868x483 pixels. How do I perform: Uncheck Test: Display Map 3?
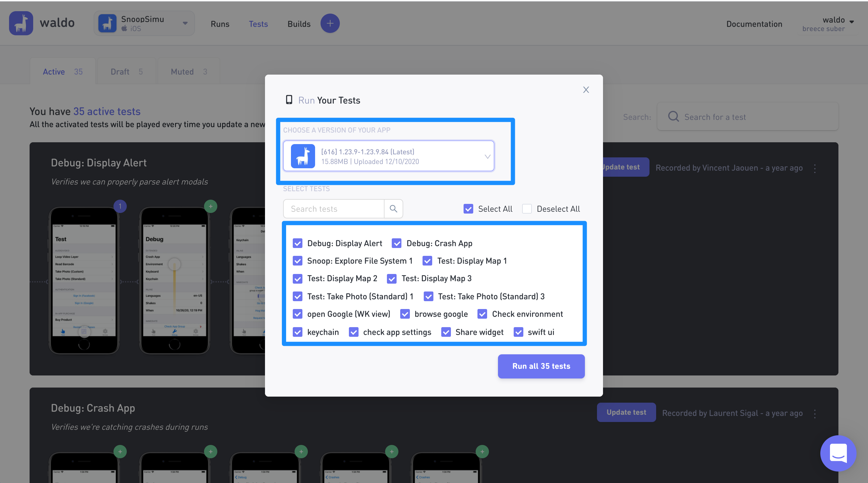(391, 279)
